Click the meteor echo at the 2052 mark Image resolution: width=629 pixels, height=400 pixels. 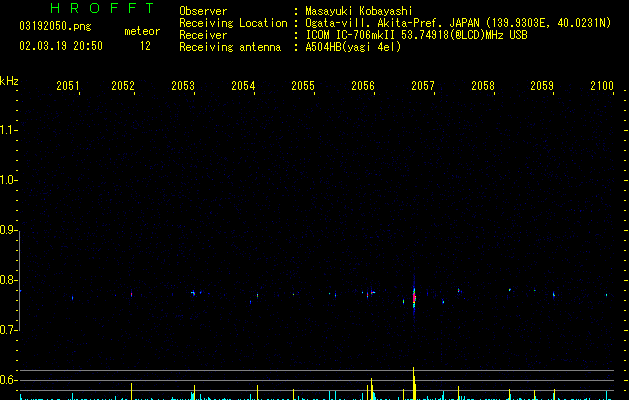tap(131, 294)
